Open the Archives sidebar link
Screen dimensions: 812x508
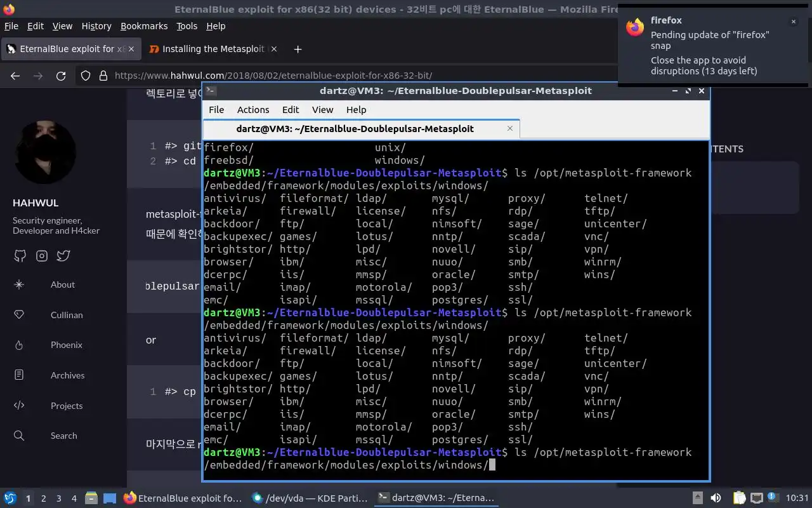[x=67, y=375]
